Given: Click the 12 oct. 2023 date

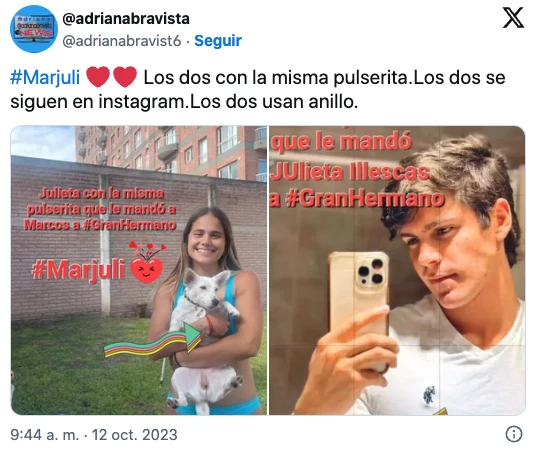Looking at the screenshot, I should (135, 434).
